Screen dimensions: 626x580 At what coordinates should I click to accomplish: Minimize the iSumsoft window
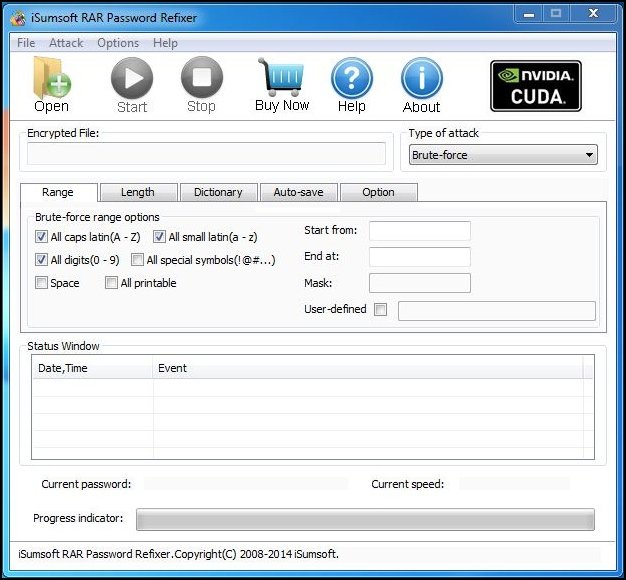coord(529,14)
